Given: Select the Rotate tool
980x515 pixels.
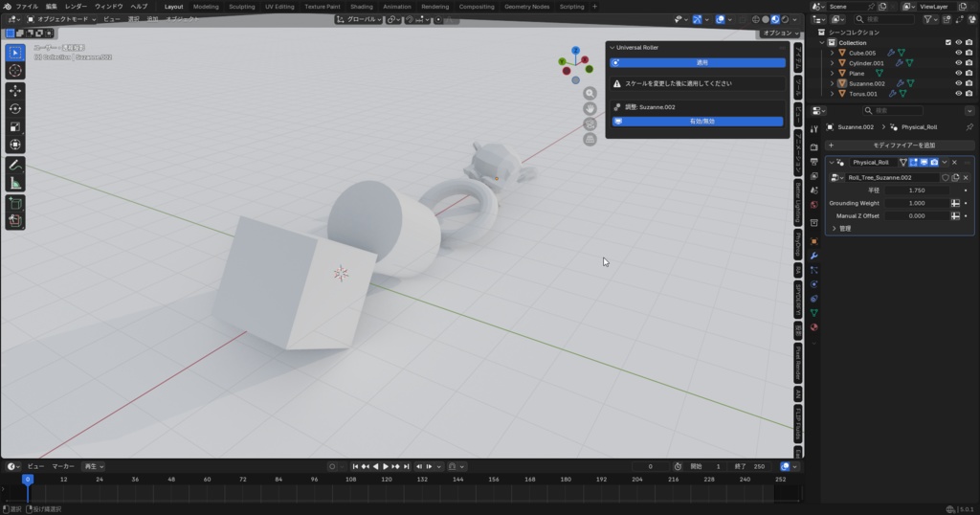Looking at the screenshot, I should [15, 109].
